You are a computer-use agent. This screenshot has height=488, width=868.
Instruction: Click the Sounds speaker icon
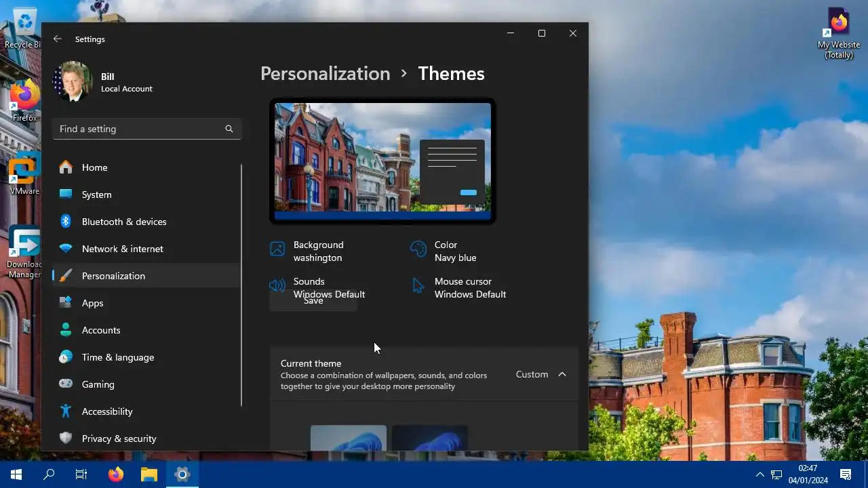[277, 285]
